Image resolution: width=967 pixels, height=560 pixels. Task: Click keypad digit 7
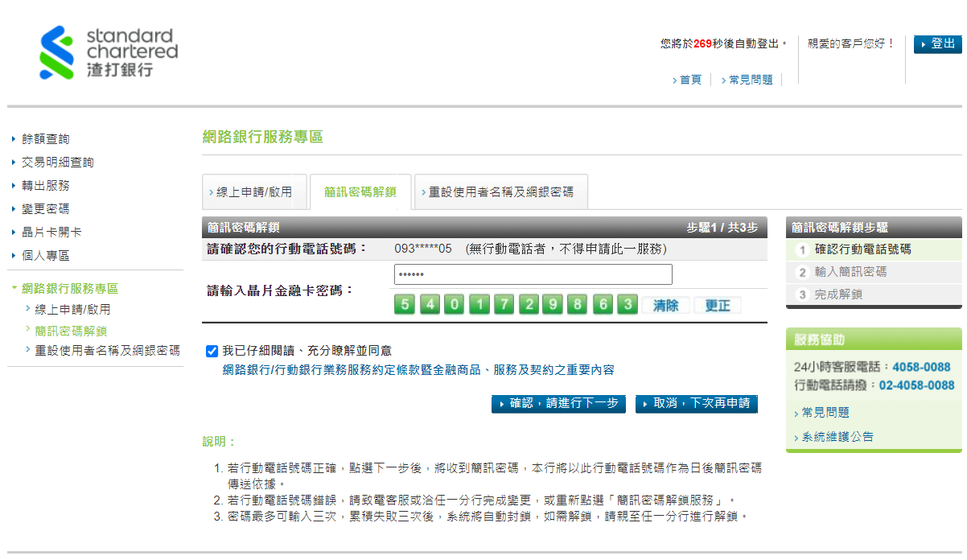click(x=504, y=305)
